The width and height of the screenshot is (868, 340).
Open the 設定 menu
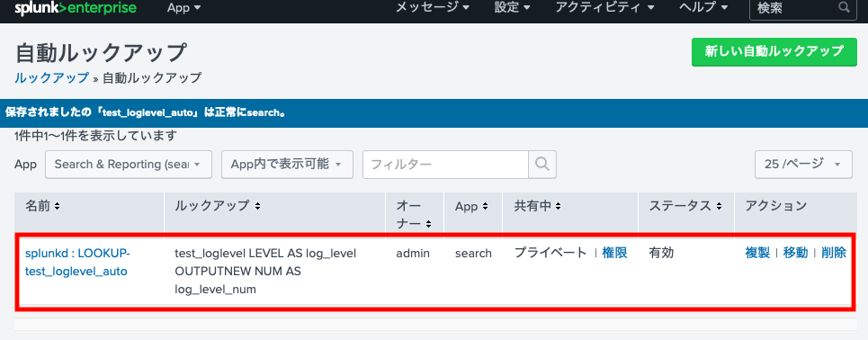tap(512, 8)
